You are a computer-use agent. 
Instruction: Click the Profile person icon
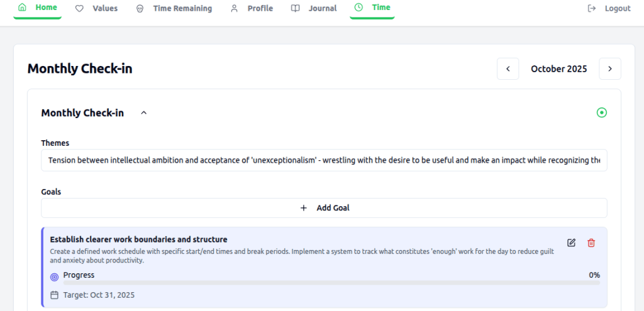tap(234, 9)
